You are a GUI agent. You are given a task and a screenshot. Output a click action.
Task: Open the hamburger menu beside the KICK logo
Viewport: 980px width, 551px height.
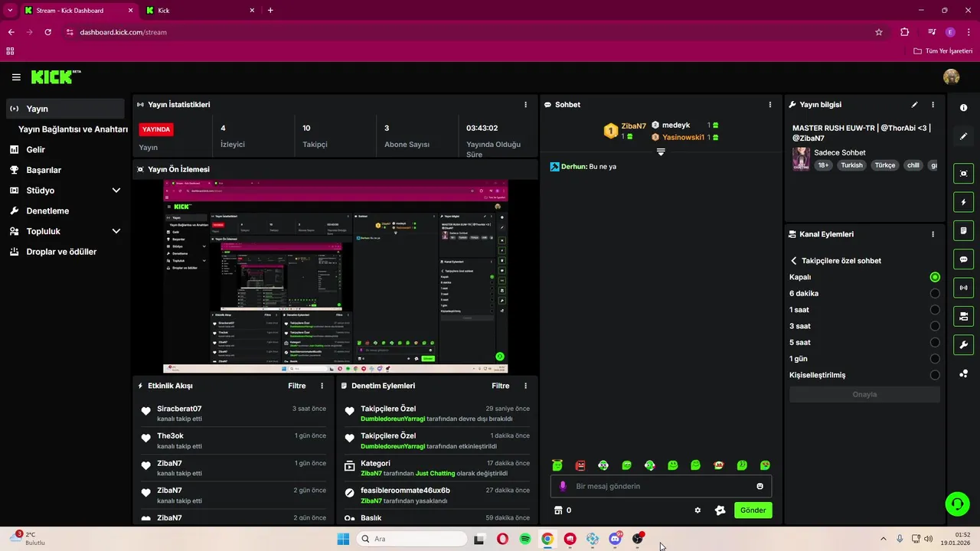(16, 77)
